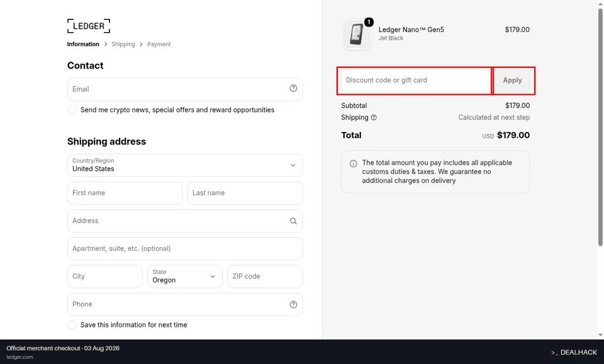Click the Jet Black variant text
604x364 pixels.
[x=391, y=38]
